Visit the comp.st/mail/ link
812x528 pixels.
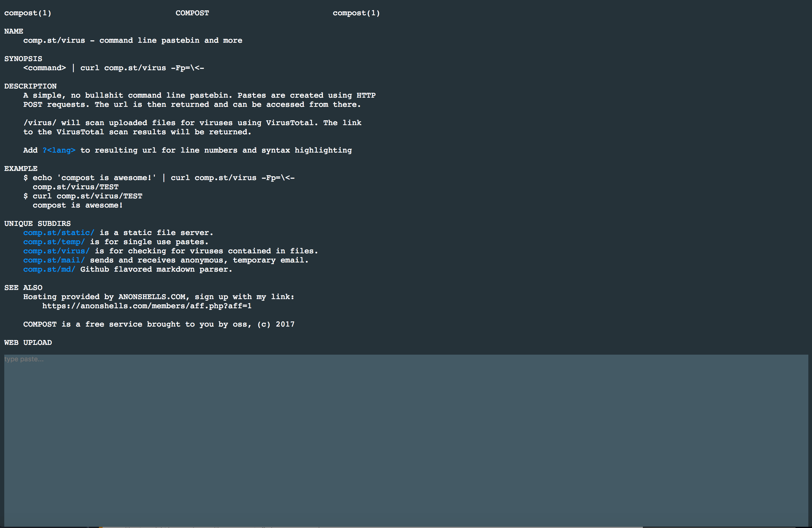54,260
